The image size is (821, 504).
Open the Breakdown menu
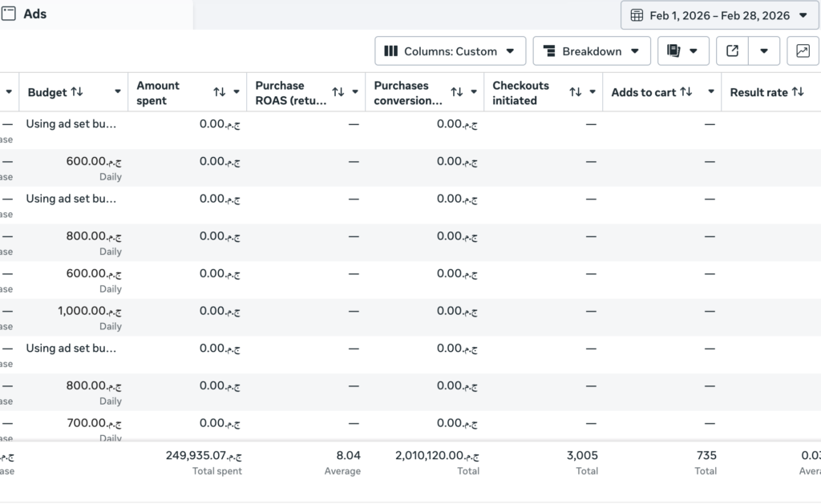pyautogui.click(x=592, y=50)
